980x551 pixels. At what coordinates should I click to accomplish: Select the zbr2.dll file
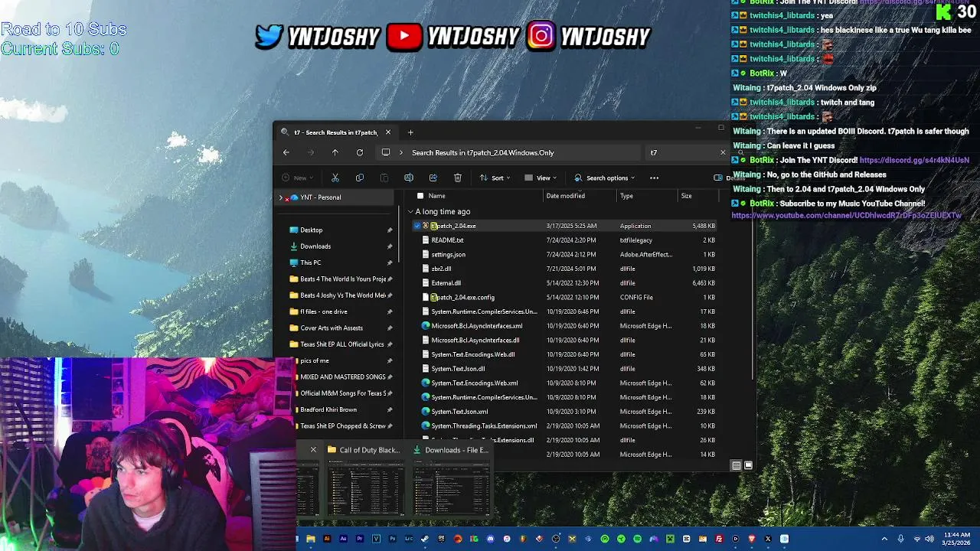pos(441,269)
